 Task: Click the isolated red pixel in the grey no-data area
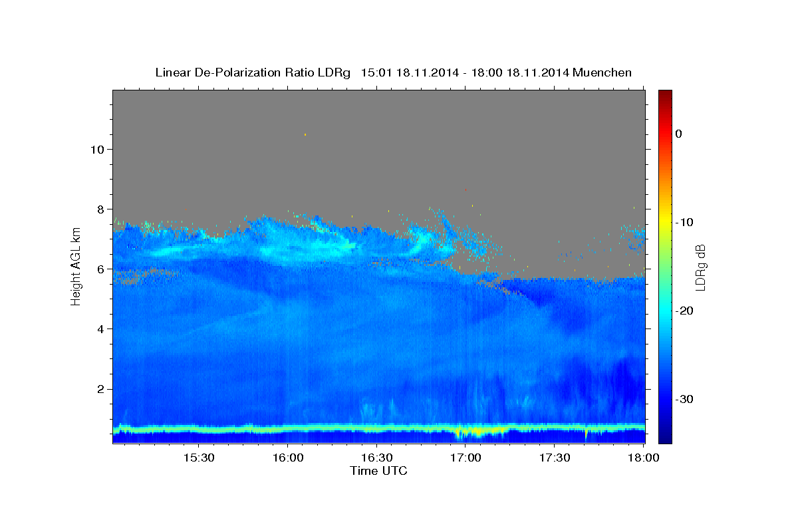465,190
